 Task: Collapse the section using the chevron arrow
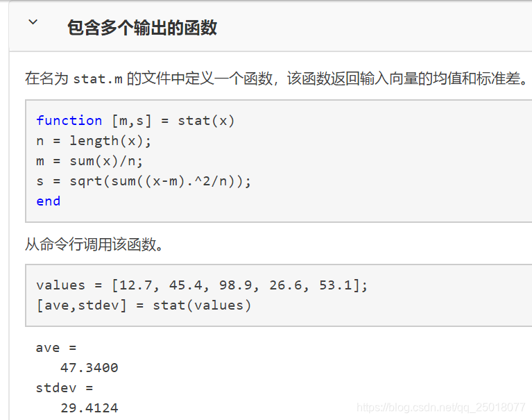33,22
